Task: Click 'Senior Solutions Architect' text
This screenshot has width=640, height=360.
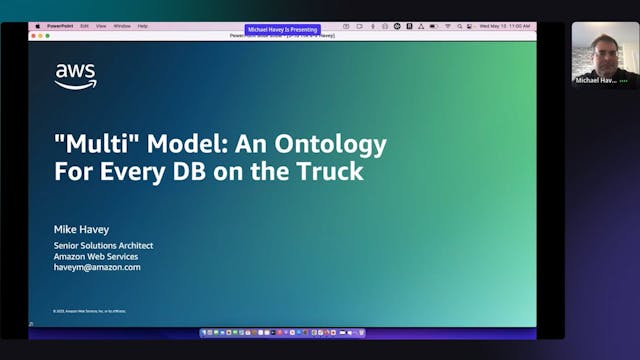Action: tap(103, 245)
